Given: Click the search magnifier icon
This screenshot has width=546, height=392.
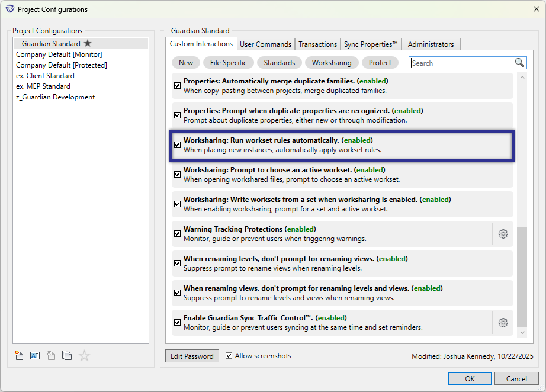Looking at the screenshot, I should (519, 62).
